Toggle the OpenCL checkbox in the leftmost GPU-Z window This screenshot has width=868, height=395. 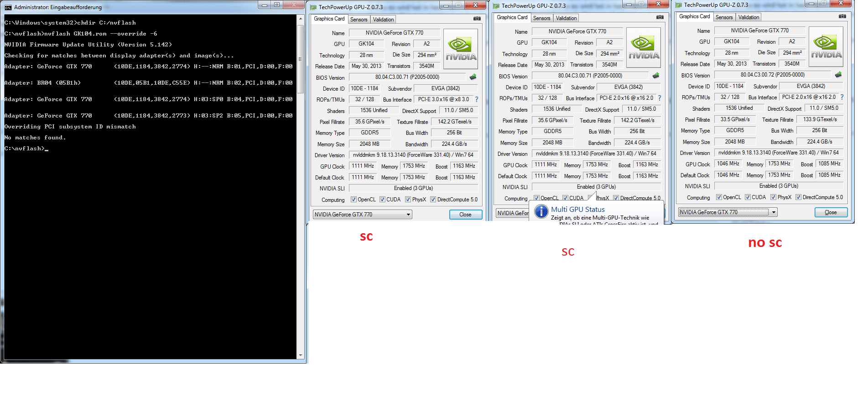(x=353, y=200)
